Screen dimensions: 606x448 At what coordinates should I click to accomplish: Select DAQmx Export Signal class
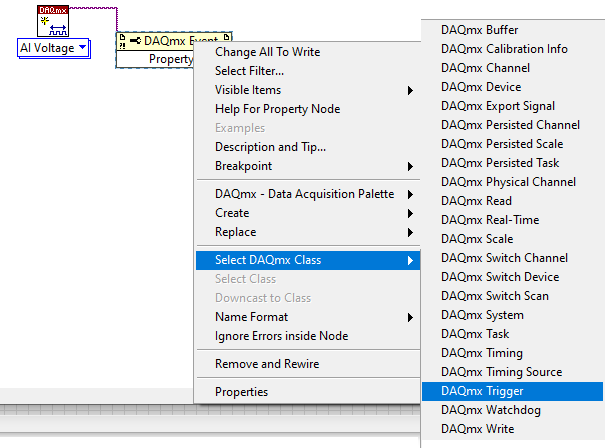pyautogui.click(x=512, y=106)
